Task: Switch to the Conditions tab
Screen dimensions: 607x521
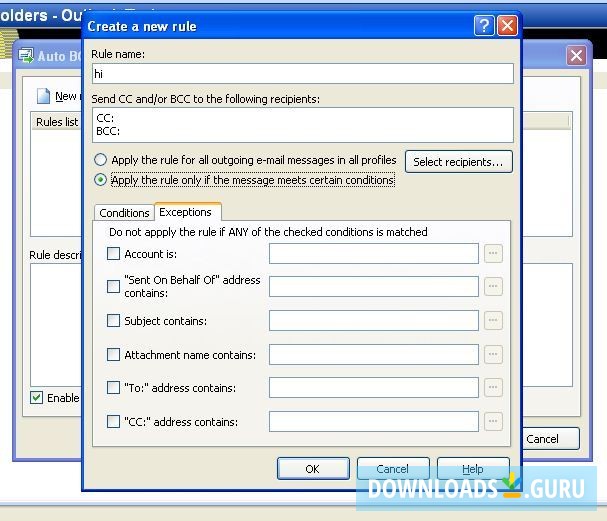Action: coord(124,213)
